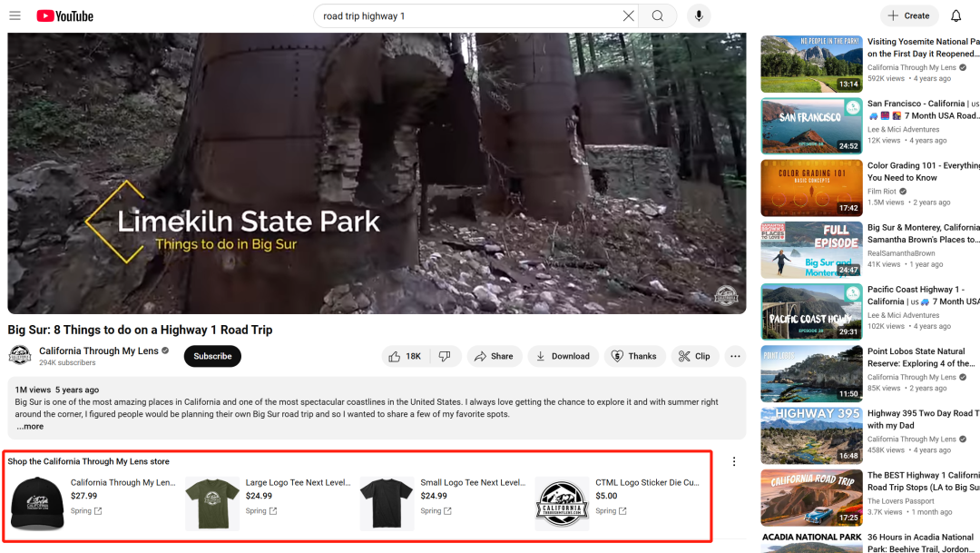This screenshot has height=553, width=980.
Task: Toggle the dislike button
Action: [446, 356]
